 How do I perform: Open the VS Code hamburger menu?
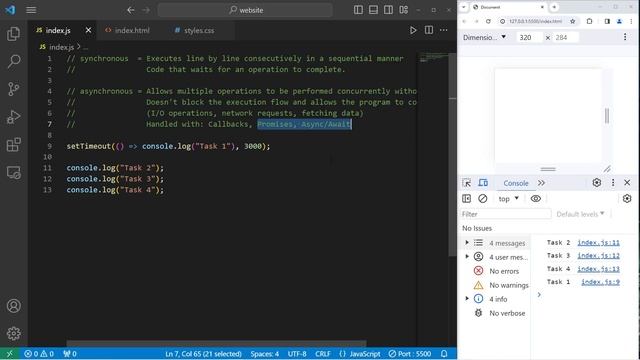click(x=31, y=10)
